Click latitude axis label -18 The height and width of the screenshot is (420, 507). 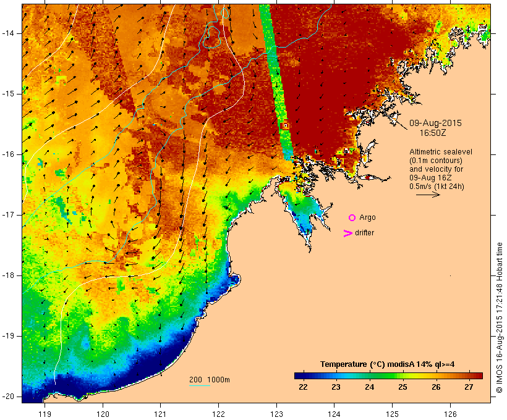coord(7,275)
